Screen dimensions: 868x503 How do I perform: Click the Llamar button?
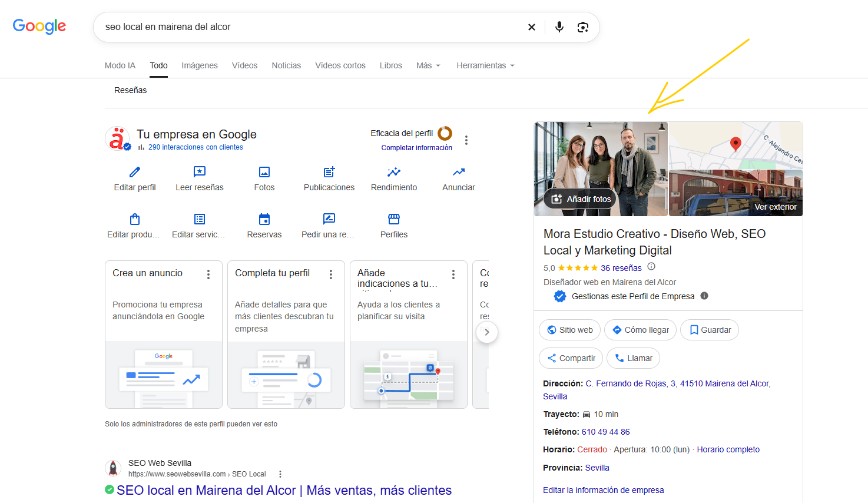pos(634,358)
